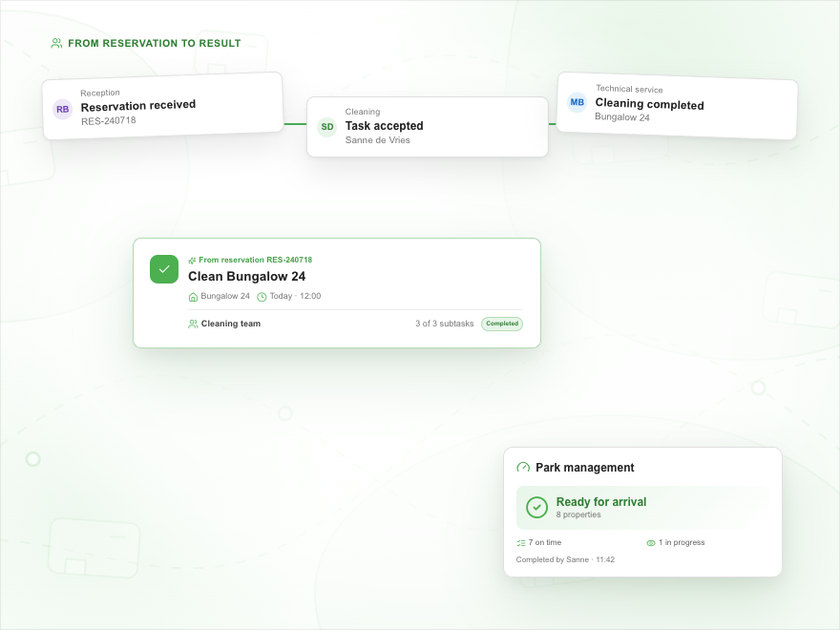Screen dimensions: 840x630
Task: Click the eye icon beside 1 in progress
Action: pyautogui.click(x=651, y=543)
